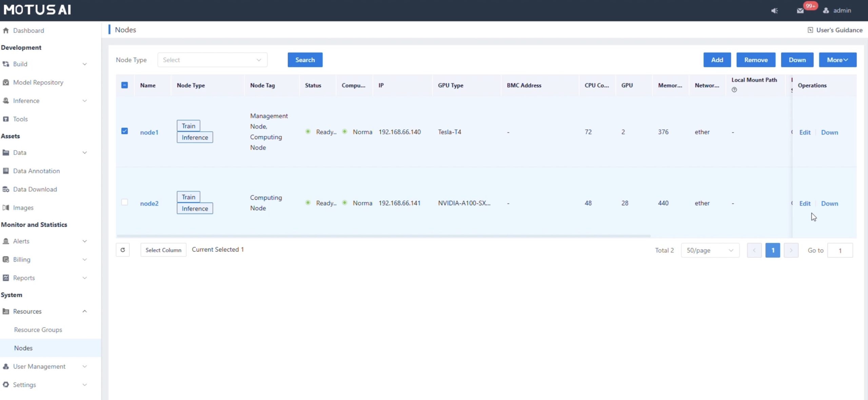
Task: Check the node2 row checkbox
Action: [124, 202]
